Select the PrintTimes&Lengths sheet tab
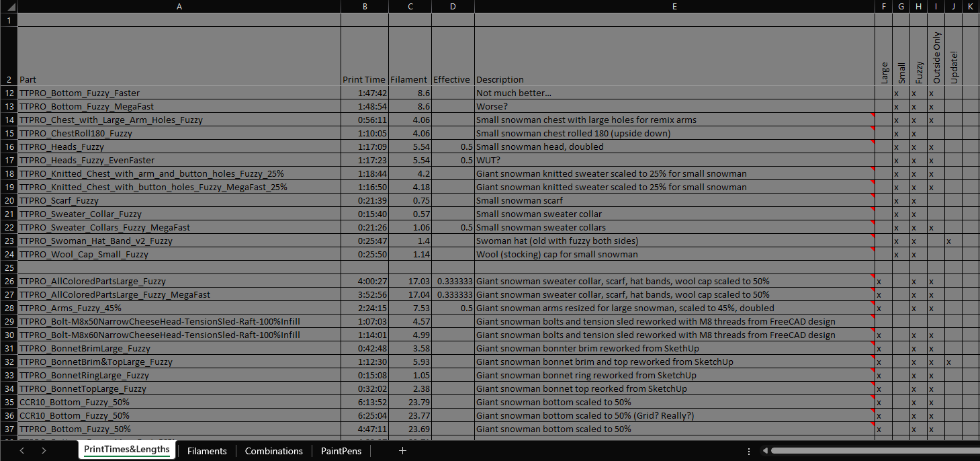Viewport: 980px width, 461px height. click(x=126, y=450)
